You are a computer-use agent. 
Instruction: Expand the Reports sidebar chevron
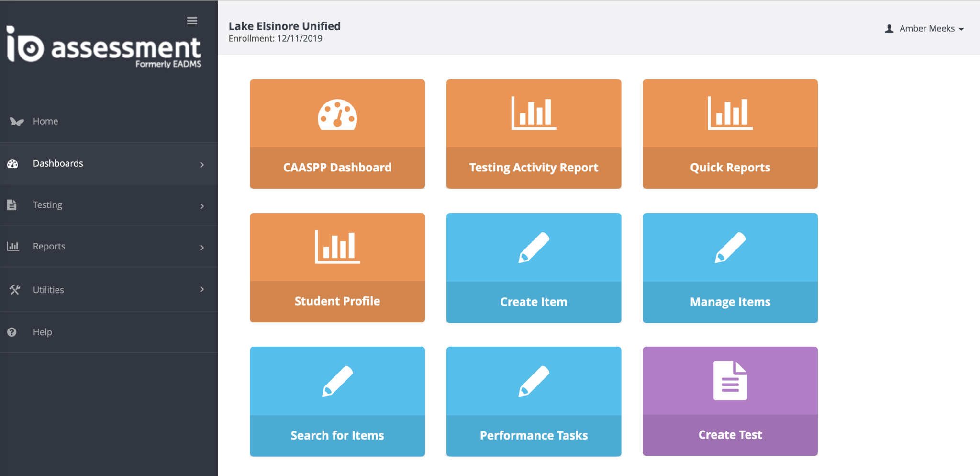[x=202, y=248]
